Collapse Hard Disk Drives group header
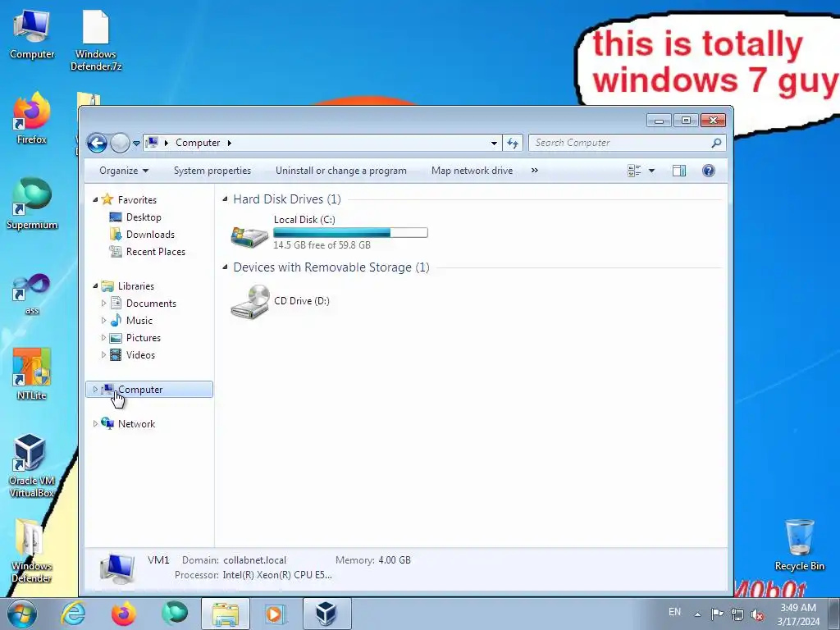This screenshot has width=840, height=630. click(x=225, y=199)
